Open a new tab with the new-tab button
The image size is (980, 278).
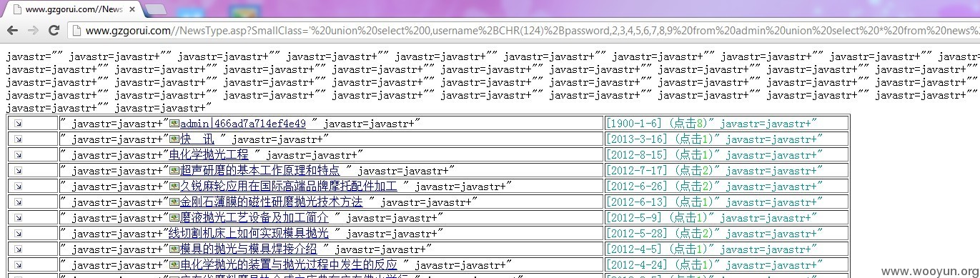click(x=156, y=10)
